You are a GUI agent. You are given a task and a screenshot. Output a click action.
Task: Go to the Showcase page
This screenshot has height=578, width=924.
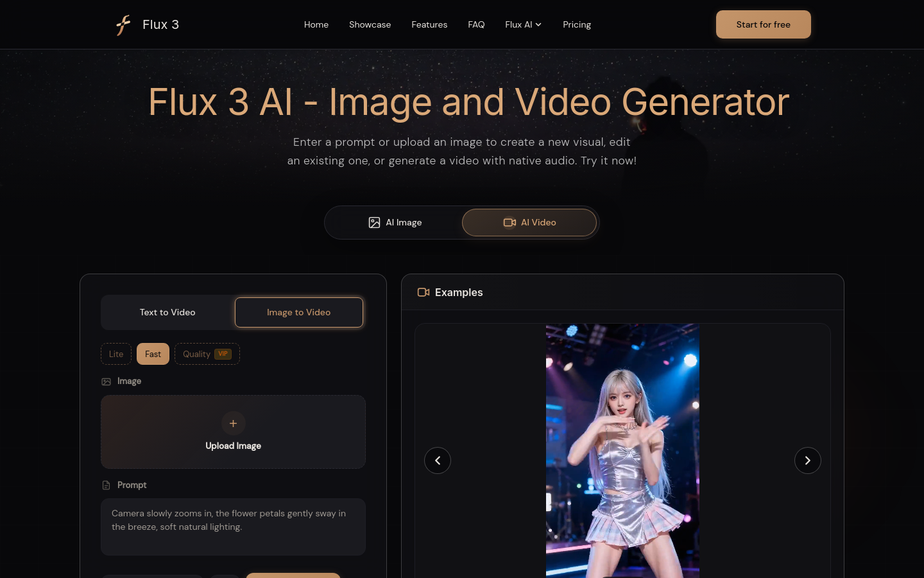[370, 24]
